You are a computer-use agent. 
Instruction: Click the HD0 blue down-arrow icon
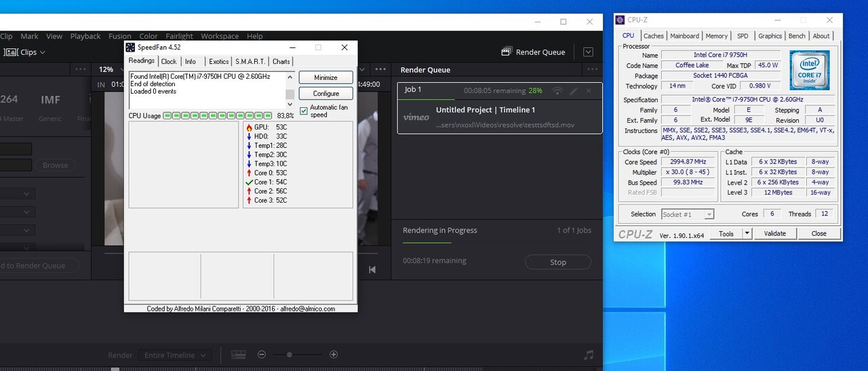[249, 136]
